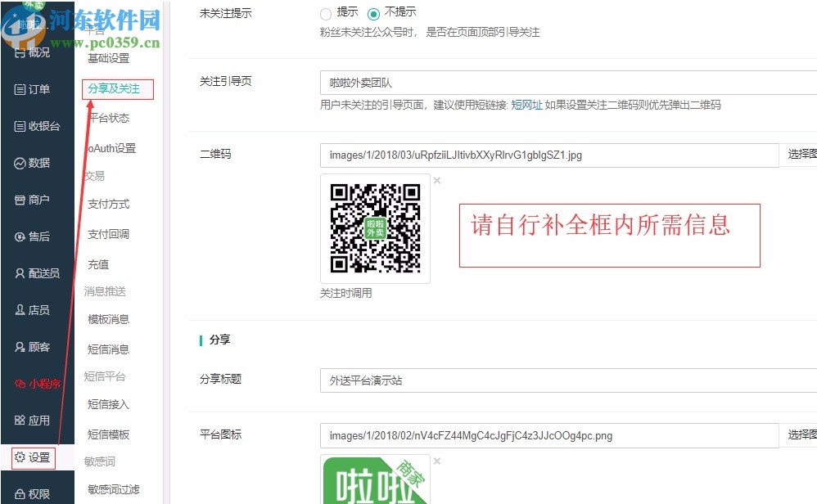This screenshot has height=504, width=817.
Task: Open the 平台图标 image selector
Action: (x=800, y=435)
